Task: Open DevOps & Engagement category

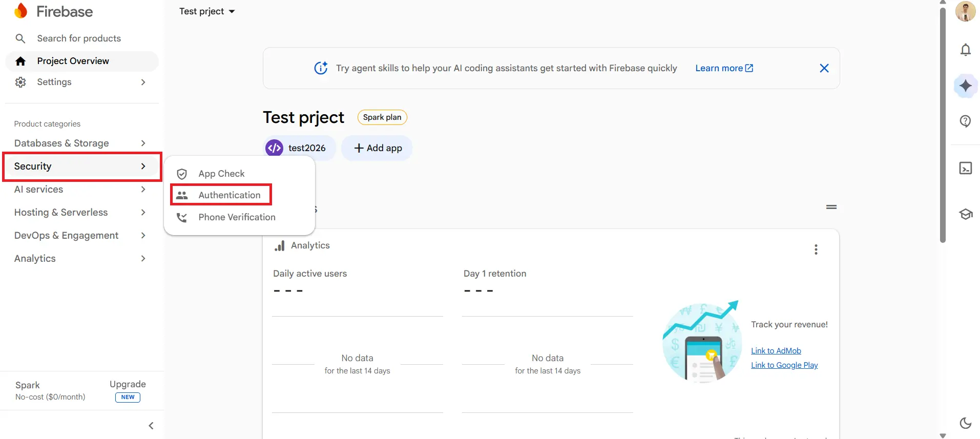Action: point(82,235)
